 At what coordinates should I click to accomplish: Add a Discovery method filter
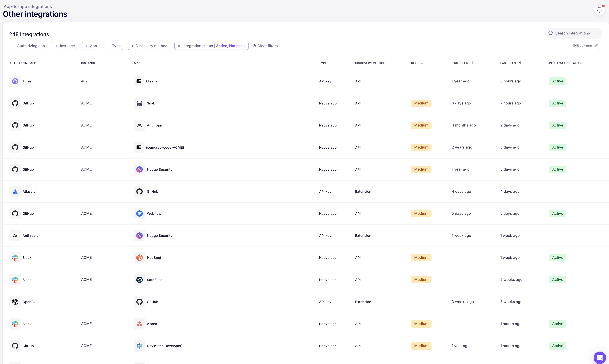[x=149, y=46]
